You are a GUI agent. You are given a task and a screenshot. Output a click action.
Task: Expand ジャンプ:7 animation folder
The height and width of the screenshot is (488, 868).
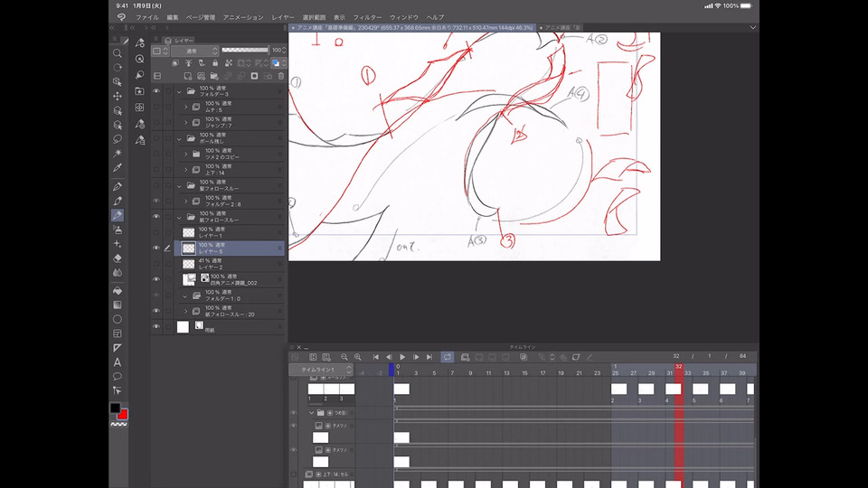186,122
